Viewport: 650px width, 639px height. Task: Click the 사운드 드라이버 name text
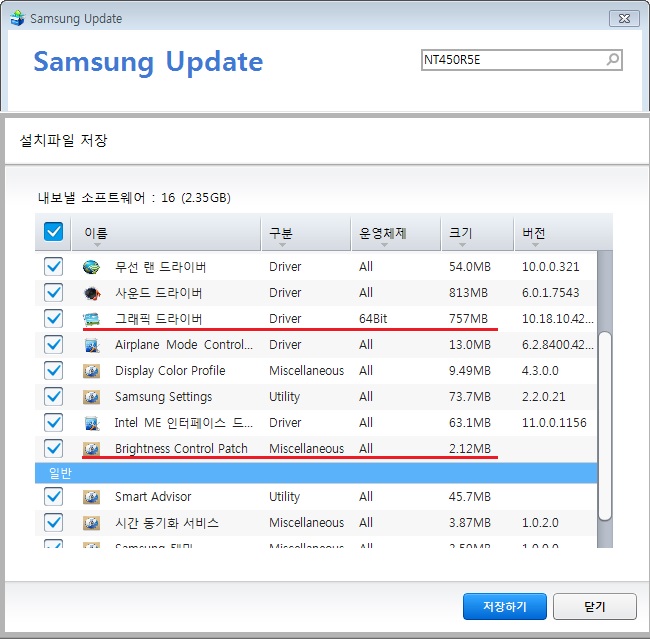pos(158,293)
